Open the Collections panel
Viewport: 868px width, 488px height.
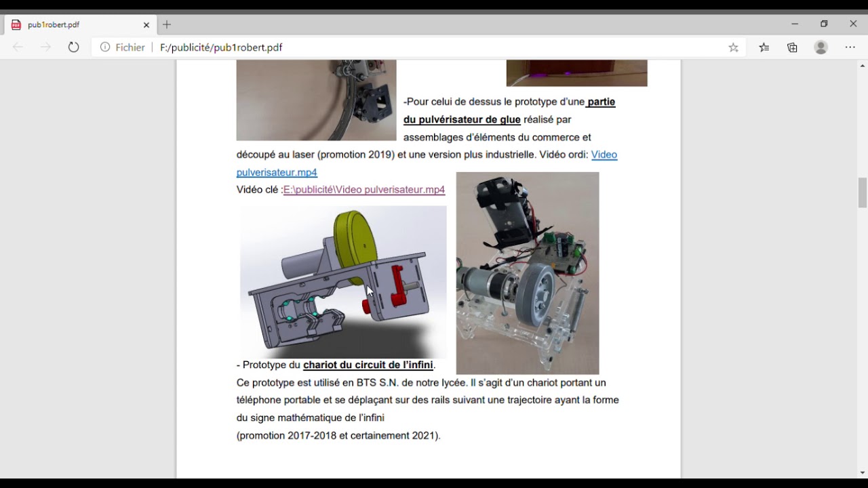tap(792, 47)
